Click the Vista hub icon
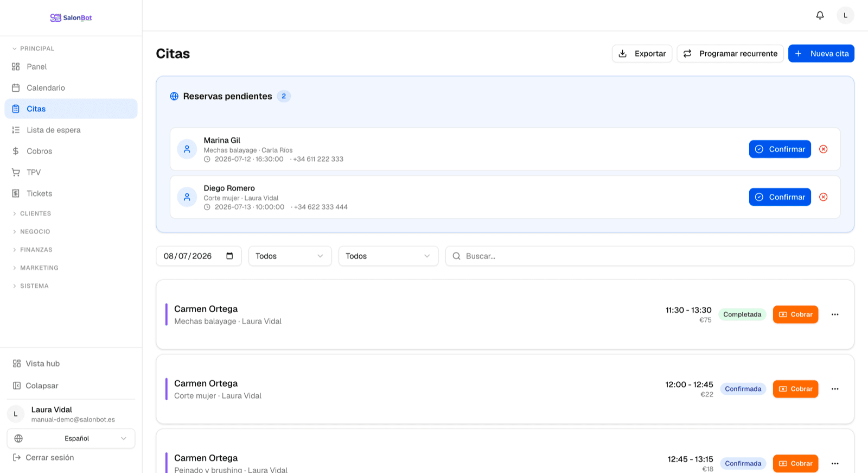The image size is (868, 473). (17, 364)
